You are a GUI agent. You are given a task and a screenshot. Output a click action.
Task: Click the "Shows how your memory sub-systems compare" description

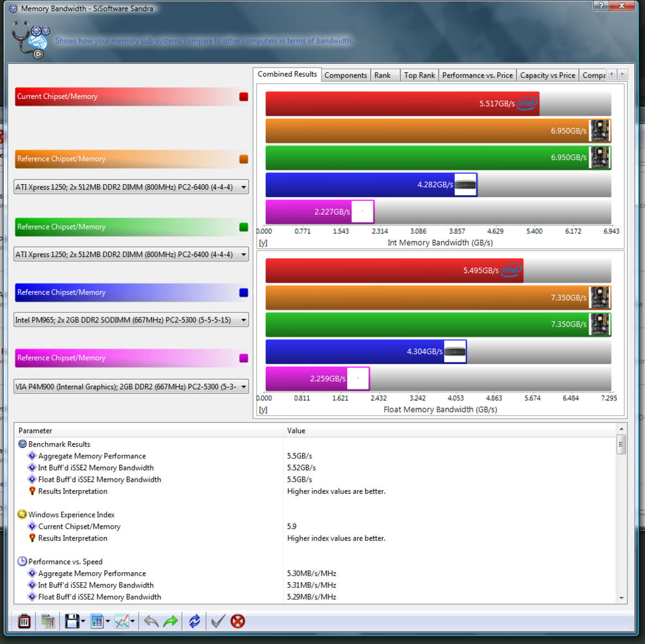(204, 41)
